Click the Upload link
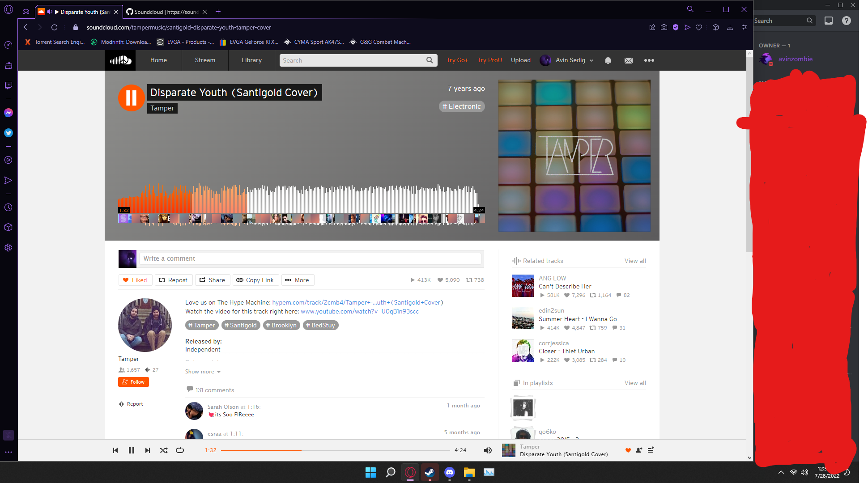The image size is (868, 483). (521, 60)
